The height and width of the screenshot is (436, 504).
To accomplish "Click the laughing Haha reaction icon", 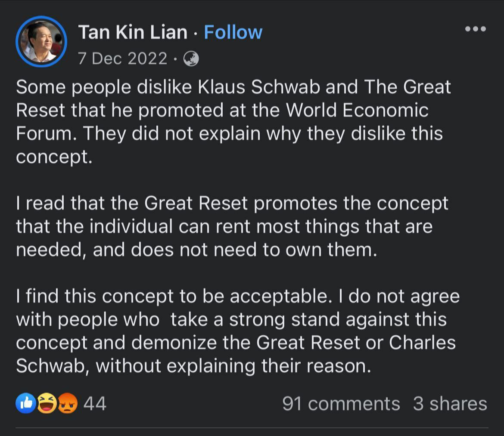I will tap(47, 403).
